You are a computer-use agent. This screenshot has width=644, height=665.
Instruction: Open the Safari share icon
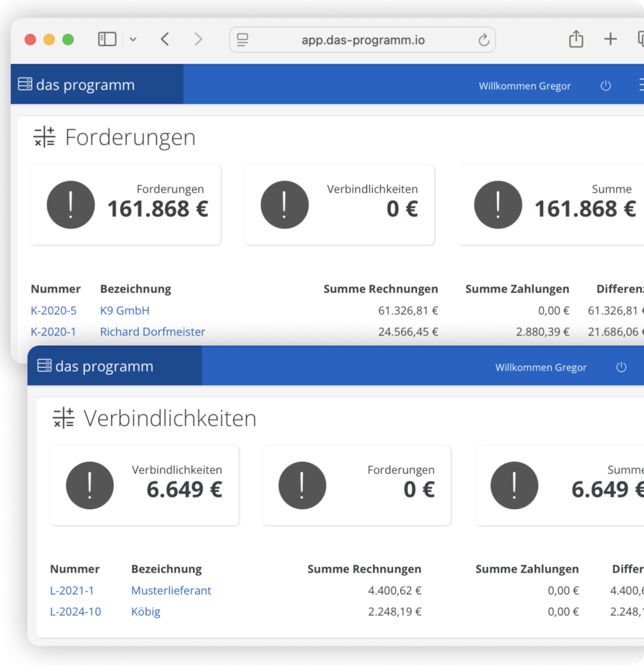pyautogui.click(x=576, y=39)
